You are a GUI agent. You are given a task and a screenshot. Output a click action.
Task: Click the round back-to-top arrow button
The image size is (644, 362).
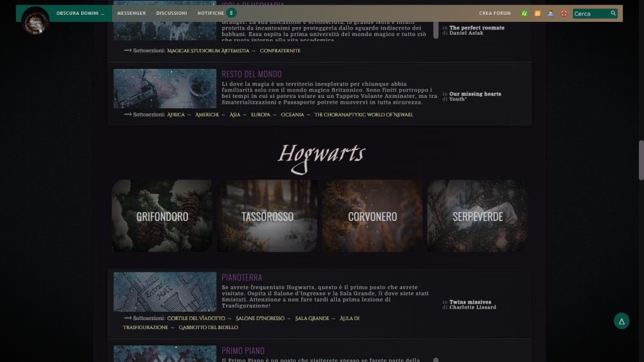click(x=621, y=321)
